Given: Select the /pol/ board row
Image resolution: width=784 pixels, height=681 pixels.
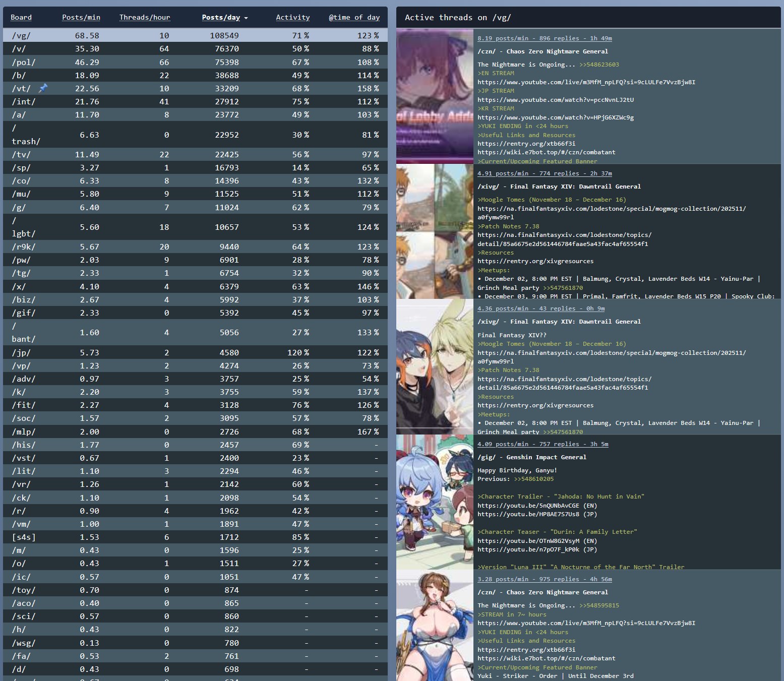Looking at the screenshot, I should (x=195, y=62).
